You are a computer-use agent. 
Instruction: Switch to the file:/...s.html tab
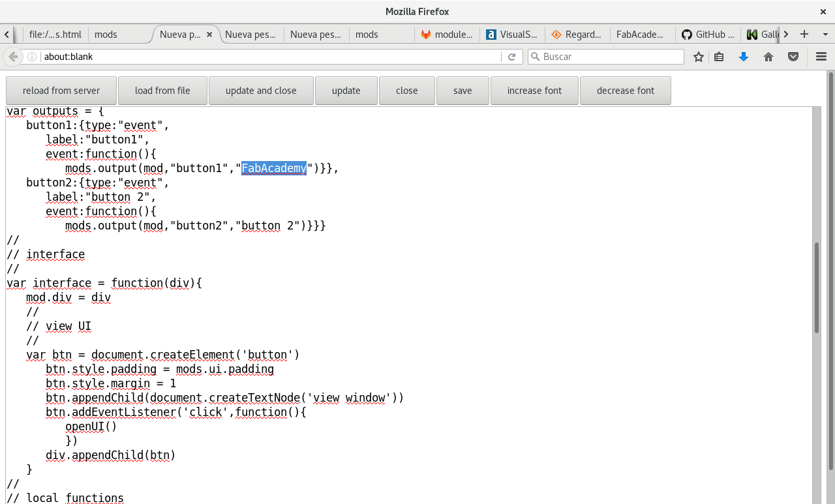coord(55,35)
